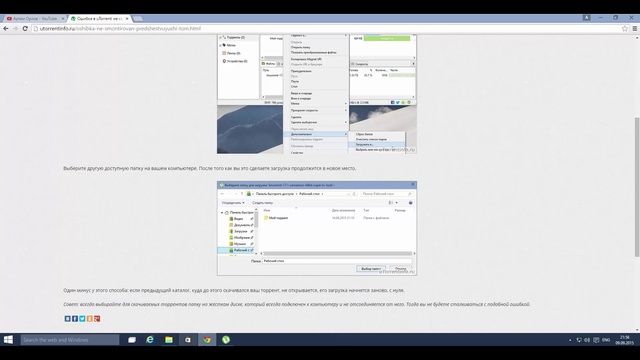
Task: Close the utorrent article tab
Action: [x=127, y=18]
